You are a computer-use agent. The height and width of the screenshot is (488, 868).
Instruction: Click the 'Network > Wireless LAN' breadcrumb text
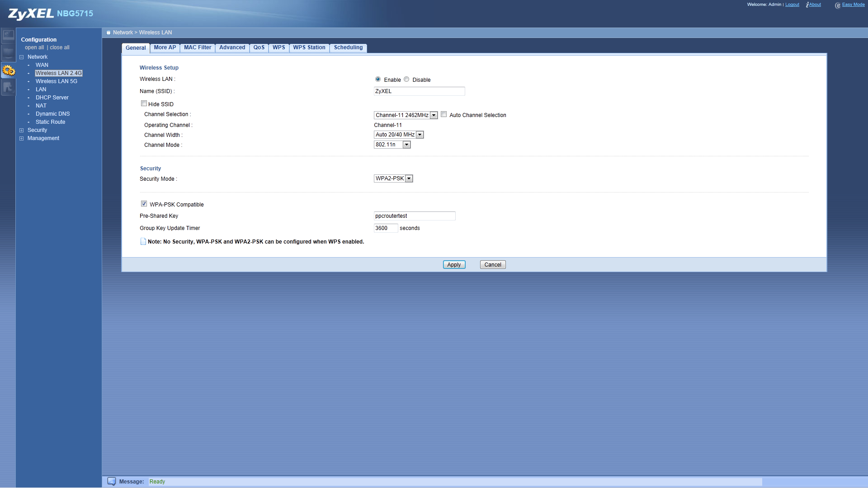pos(142,33)
